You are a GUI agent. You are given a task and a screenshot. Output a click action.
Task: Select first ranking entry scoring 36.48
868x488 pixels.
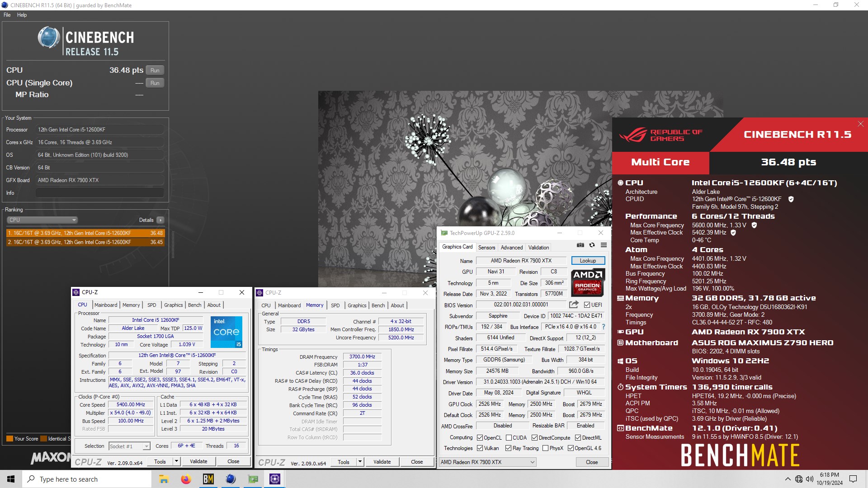coord(85,233)
